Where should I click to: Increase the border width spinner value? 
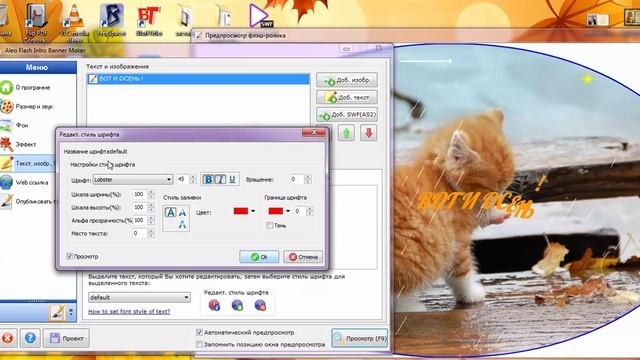[x=309, y=209]
